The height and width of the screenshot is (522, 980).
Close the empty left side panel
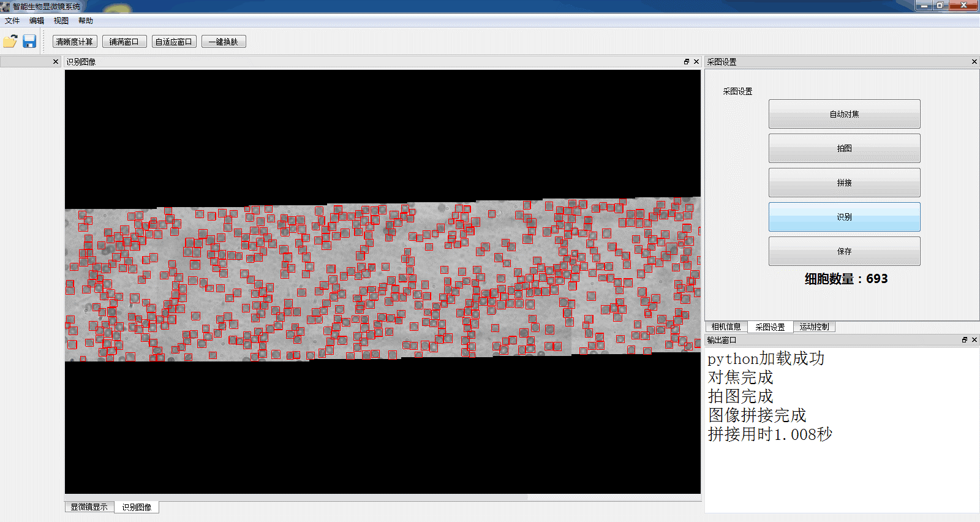(x=56, y=62)
